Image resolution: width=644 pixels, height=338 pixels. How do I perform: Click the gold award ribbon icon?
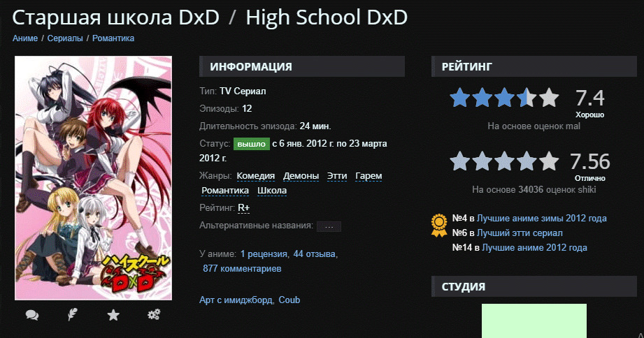click(x=438, y=225)
